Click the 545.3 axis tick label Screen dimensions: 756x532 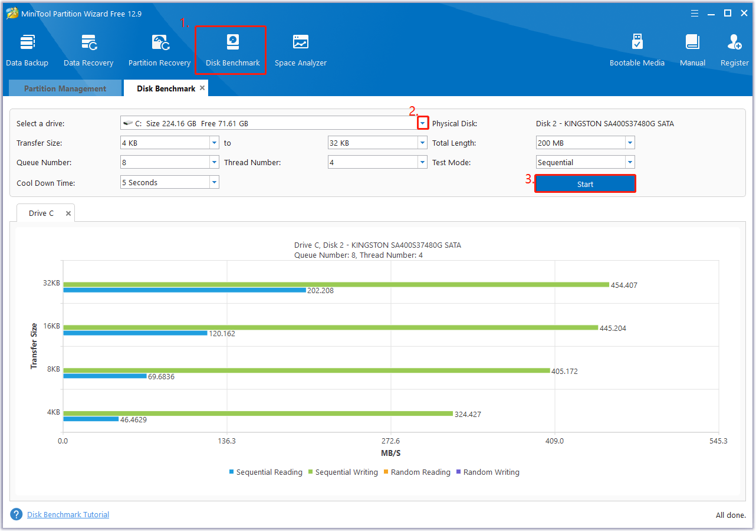pos(718,441)
